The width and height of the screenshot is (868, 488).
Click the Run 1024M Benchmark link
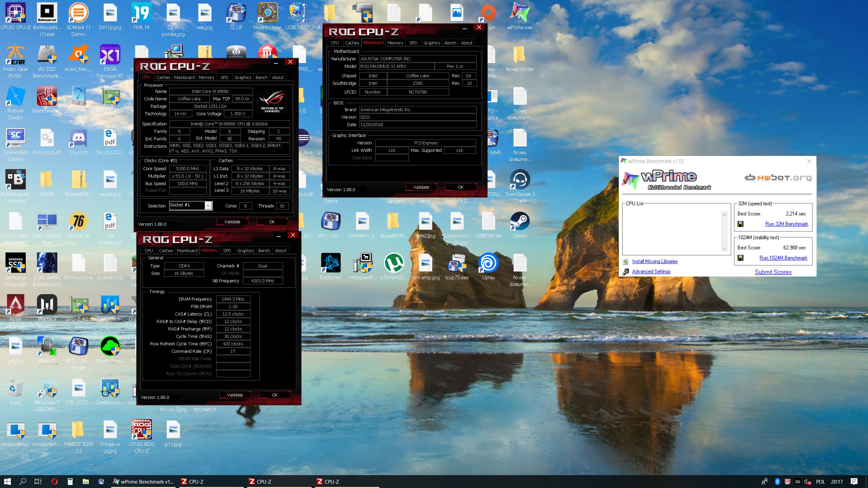(x=783, y=258)
